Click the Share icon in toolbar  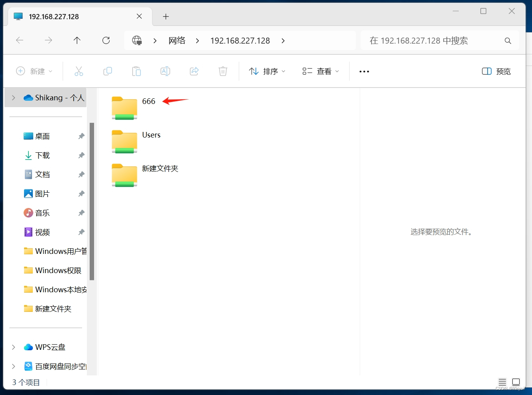[x=194, y=72]
